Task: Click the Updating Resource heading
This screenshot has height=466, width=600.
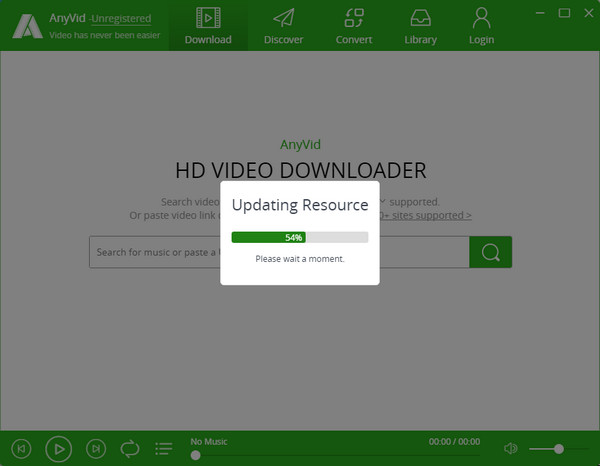Action: [x=300, y=205]
